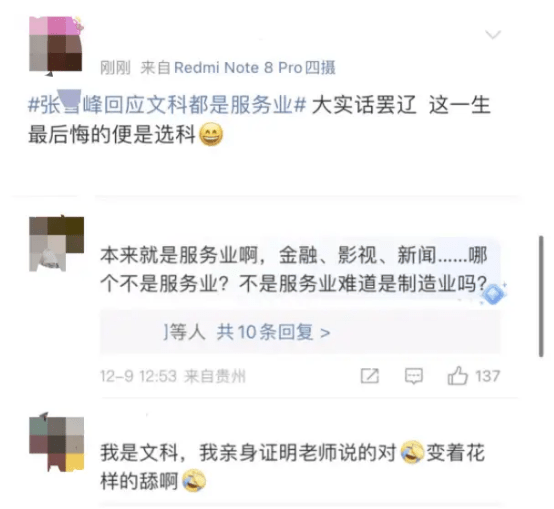This screenshot has height=509, width=554.
Task: Click the vertical scrollbar on right edge
Action: click(541, 296)
